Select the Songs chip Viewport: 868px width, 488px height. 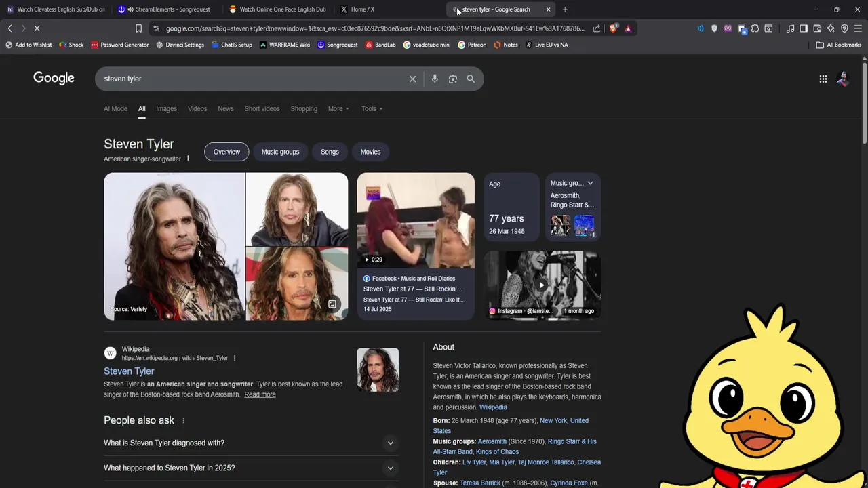tap(330, 152)
